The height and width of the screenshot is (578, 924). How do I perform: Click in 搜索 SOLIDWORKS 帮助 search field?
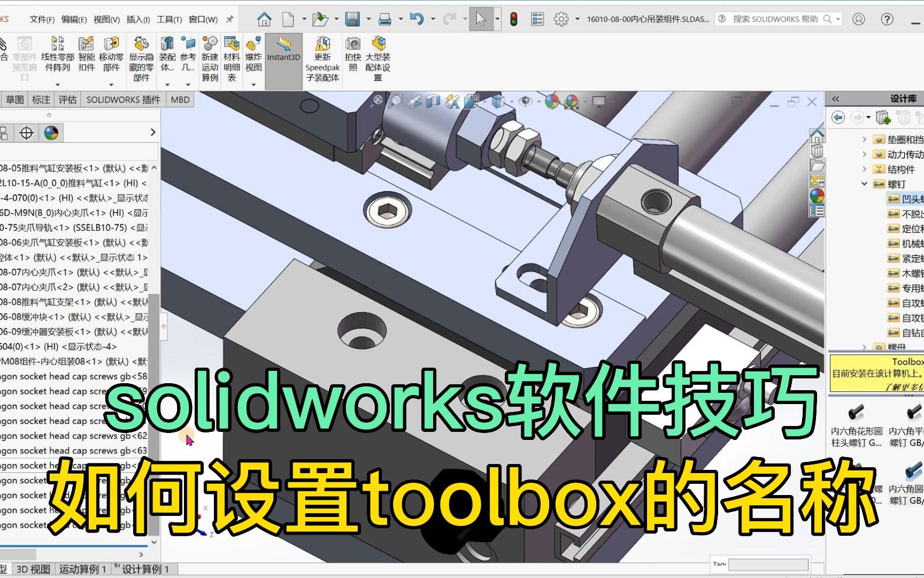click(775, 19)
